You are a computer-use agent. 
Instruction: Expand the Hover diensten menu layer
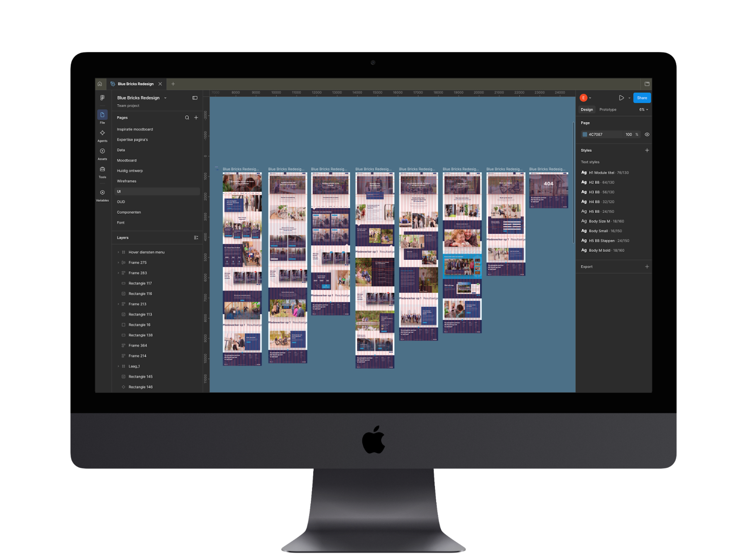118,252
